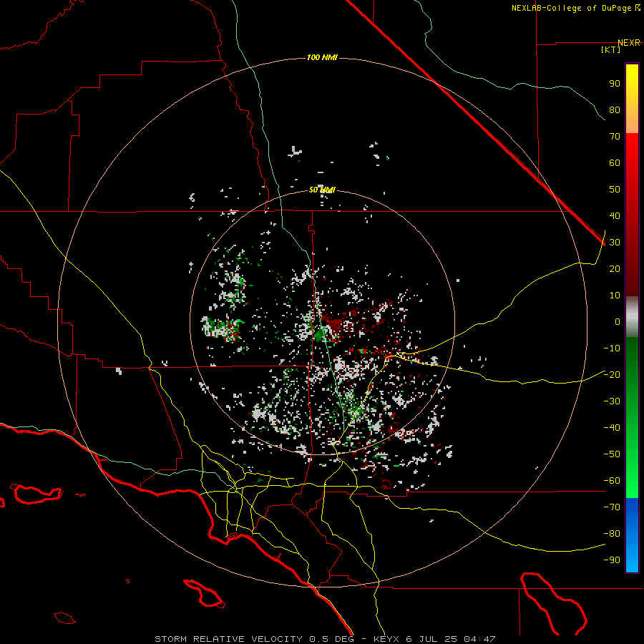Click the 50 NMI range ring label
The image size is (644, 644).
322,190
